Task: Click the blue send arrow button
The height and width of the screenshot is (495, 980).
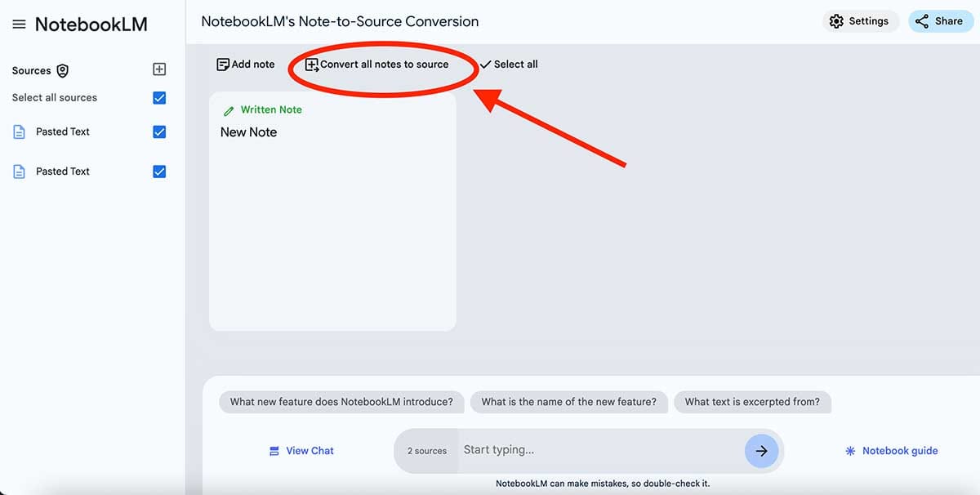Action: click(x=761, y=450)
